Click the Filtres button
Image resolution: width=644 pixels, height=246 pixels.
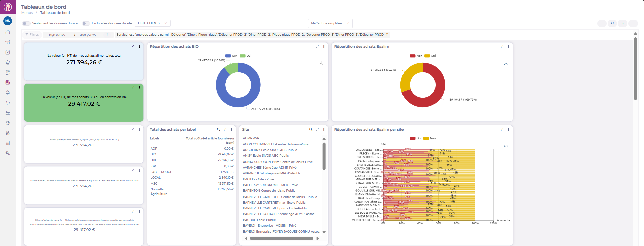coord(32,35)
